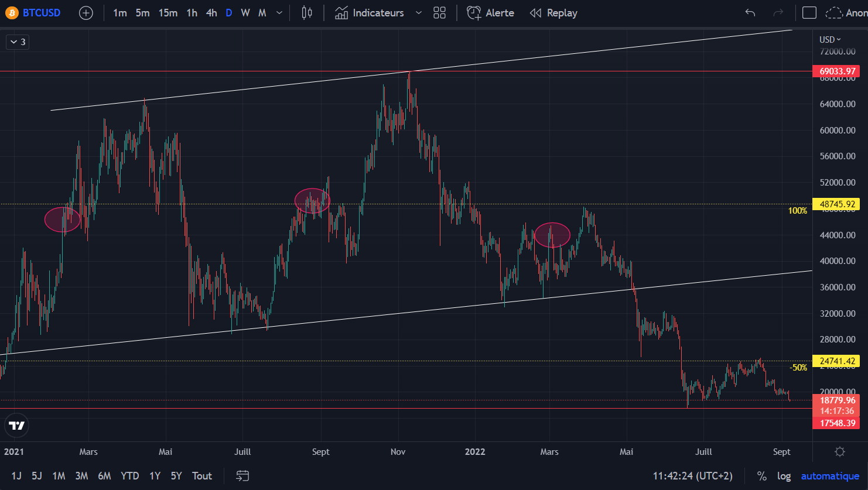Click the -50% level label
Screen dimensions: 868x490
[x=798, y=368]
